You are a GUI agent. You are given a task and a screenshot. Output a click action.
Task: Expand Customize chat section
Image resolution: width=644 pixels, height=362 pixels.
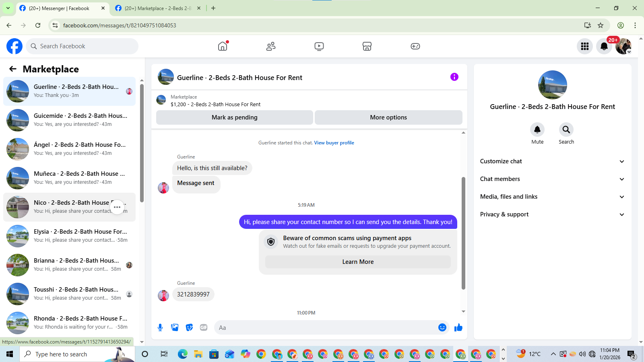(552, 161)
